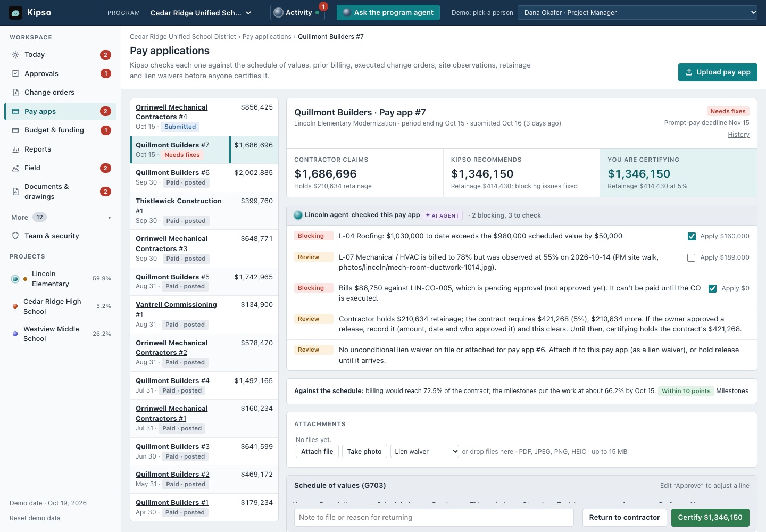Open the Field section

(60, 168)
